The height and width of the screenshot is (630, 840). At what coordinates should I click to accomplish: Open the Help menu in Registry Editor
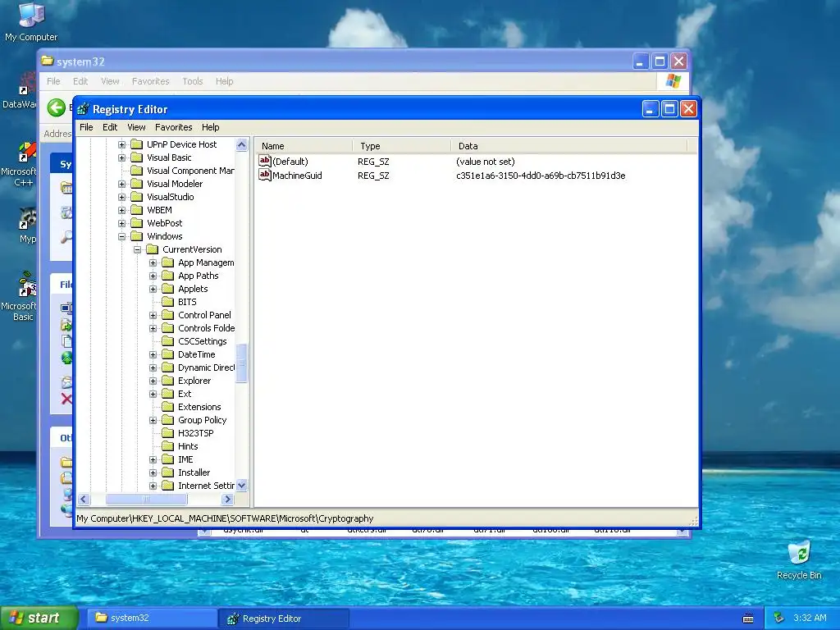211,127
